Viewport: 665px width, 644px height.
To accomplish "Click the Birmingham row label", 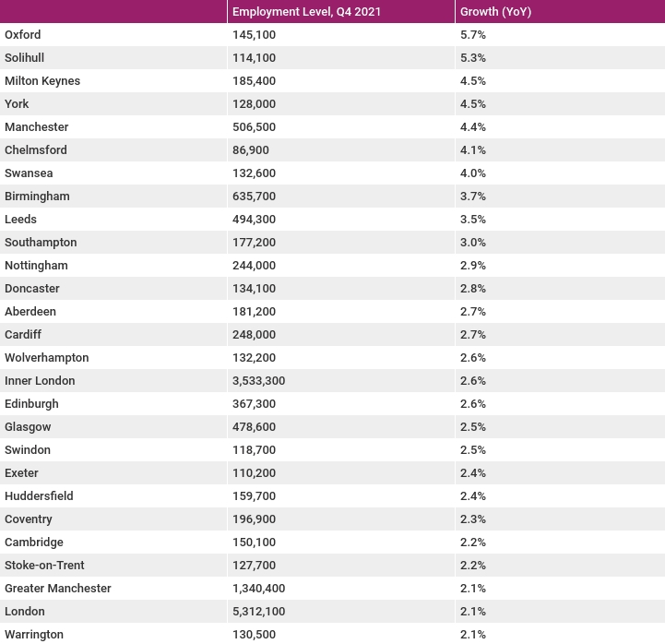I will (x=37, y=196).
